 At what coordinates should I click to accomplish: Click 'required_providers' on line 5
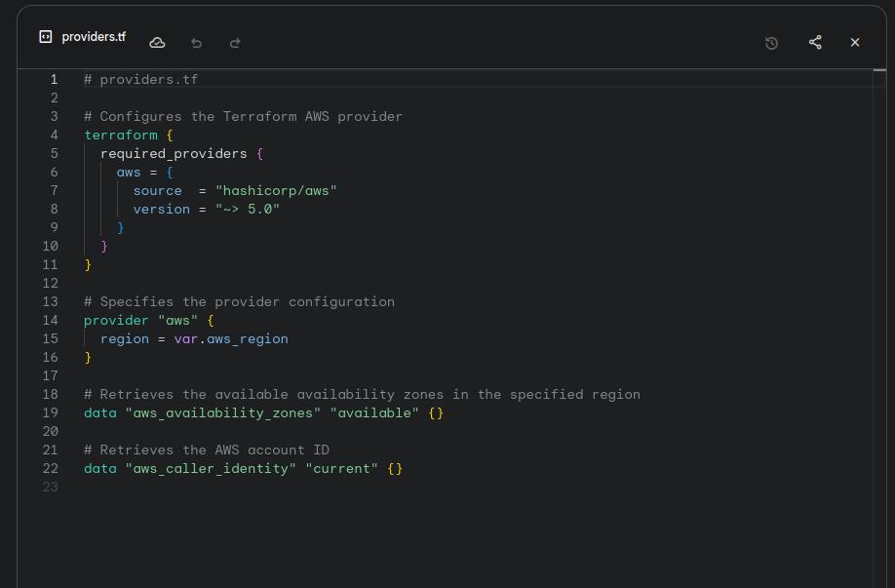tap(174, 153)
